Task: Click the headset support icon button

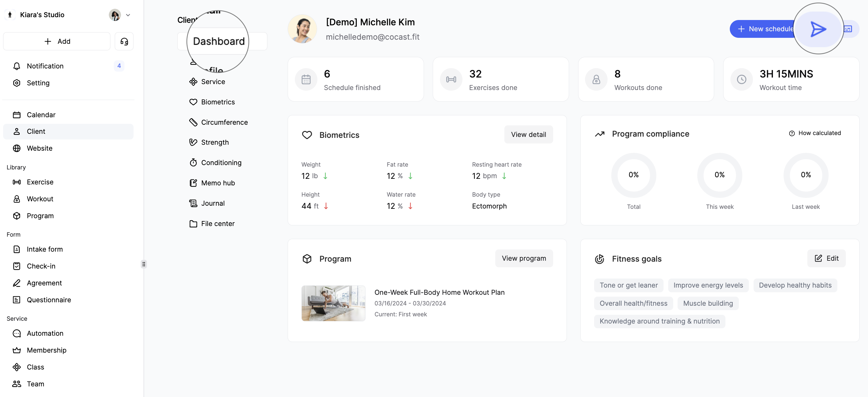Action: pos(124,41)
